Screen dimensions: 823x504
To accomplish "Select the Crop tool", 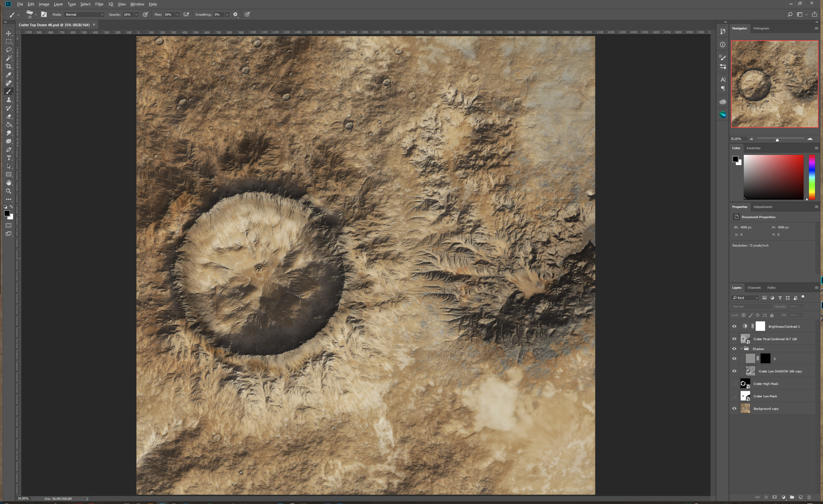I will coord(9,67).
